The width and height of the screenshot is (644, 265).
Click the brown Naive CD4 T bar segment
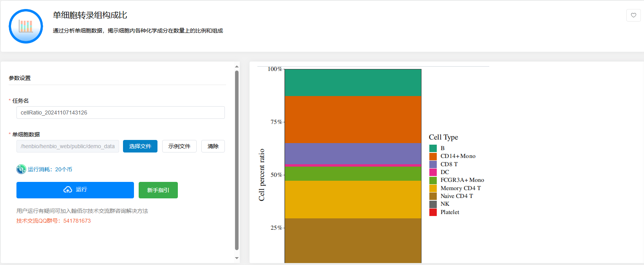pyautogui.click(x=353, y=241)
